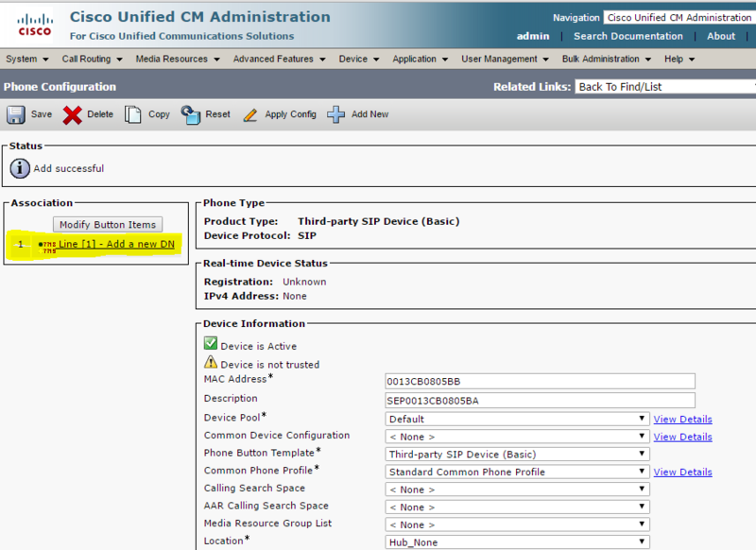The width and height of the screenshot is (756, 550).
Task: Click the Save icon on the toolbar
Action: [x=15, y=114]
